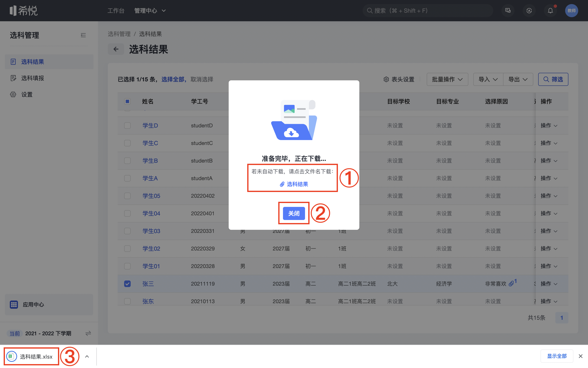
Task: Click 取消选择 link
Action: (202, 79)
